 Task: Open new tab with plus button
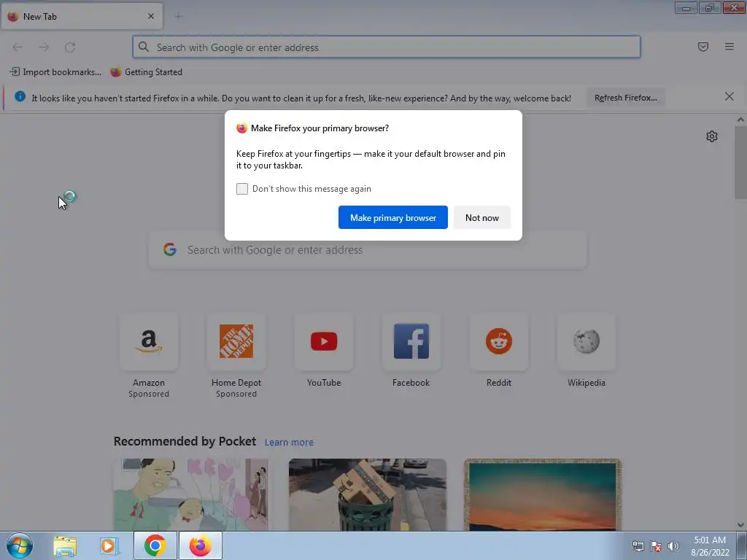click(x=179, y=17)
